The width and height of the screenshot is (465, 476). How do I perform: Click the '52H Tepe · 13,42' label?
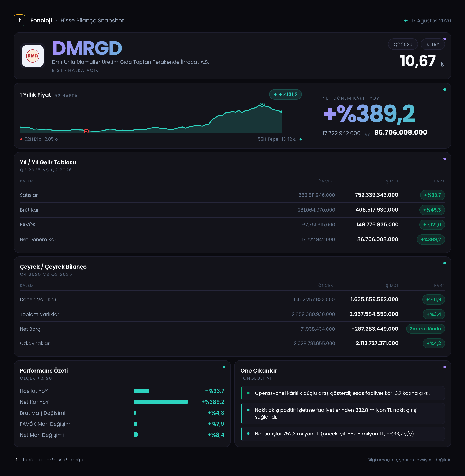tap(277, 139)
